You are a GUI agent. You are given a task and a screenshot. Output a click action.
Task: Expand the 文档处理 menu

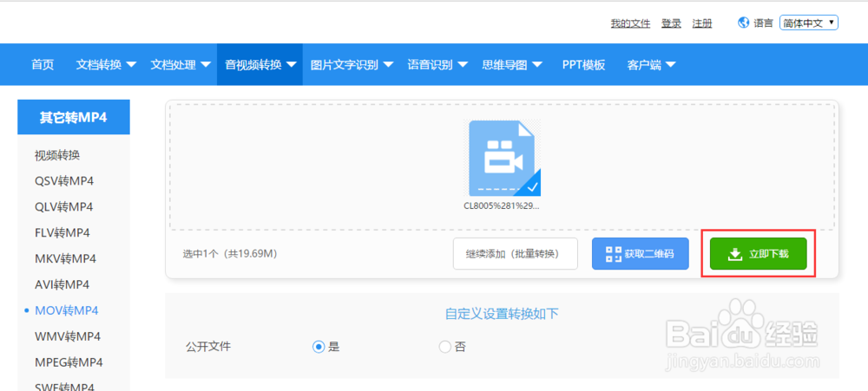(181, 65)
